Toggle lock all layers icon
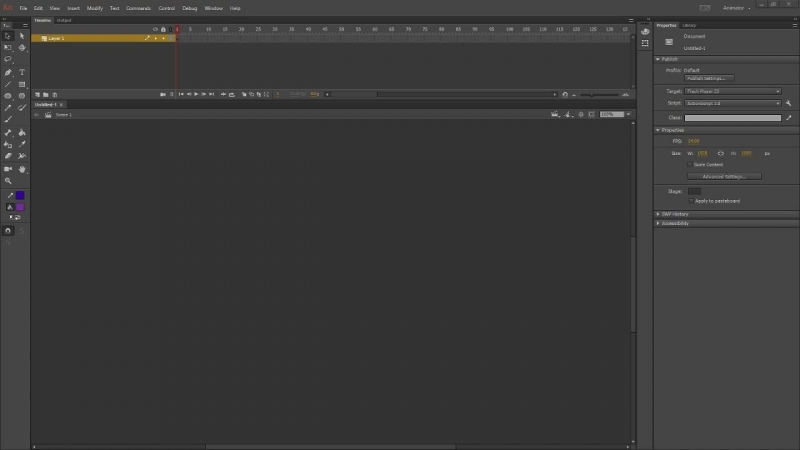This screenshot has height=450, width=800. (x=163, y=30)
